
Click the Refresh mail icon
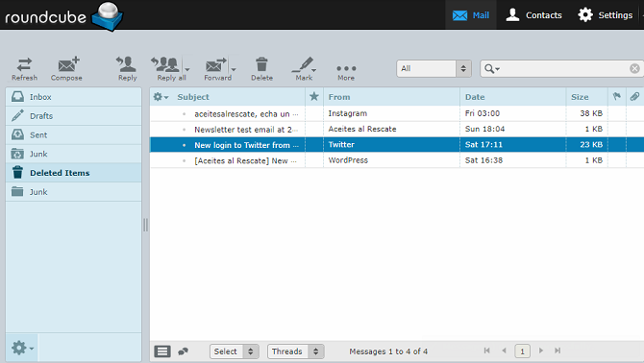24,68
